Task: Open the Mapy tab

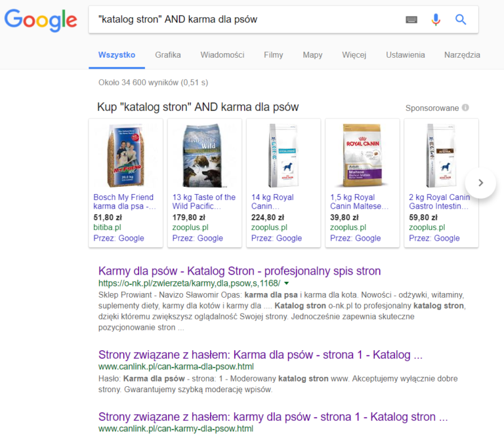Action: (312, 55)
